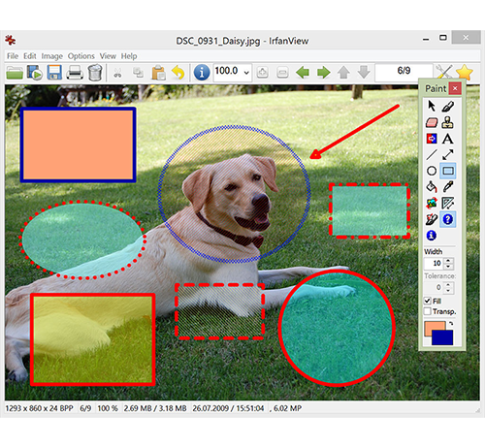
Task: Choose the Flood fill bucket tool
Action: point(432,187)
